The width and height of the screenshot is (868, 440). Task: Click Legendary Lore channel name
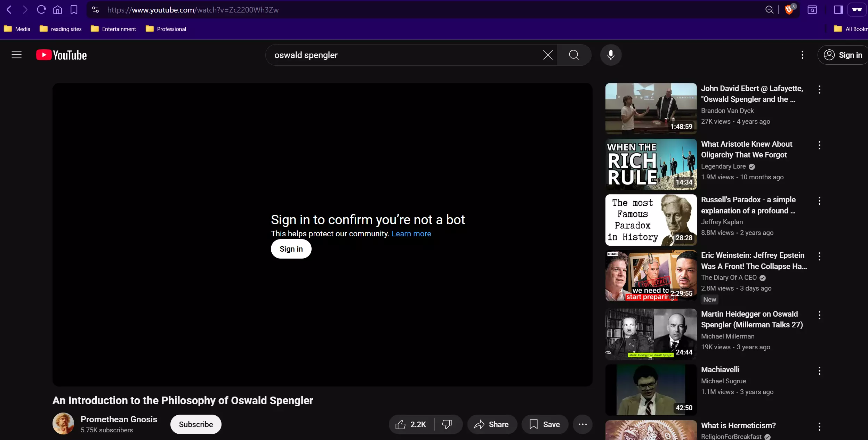tap(723, 166)
